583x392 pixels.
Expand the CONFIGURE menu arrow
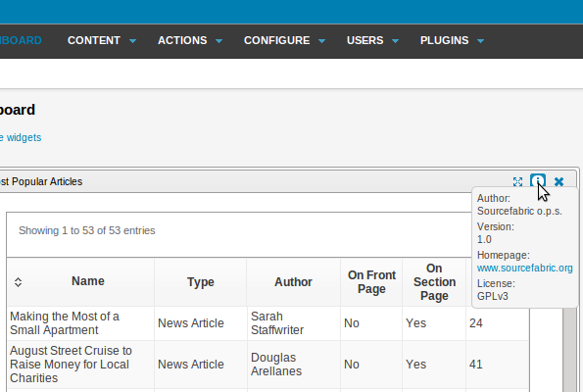coord(322,41)
